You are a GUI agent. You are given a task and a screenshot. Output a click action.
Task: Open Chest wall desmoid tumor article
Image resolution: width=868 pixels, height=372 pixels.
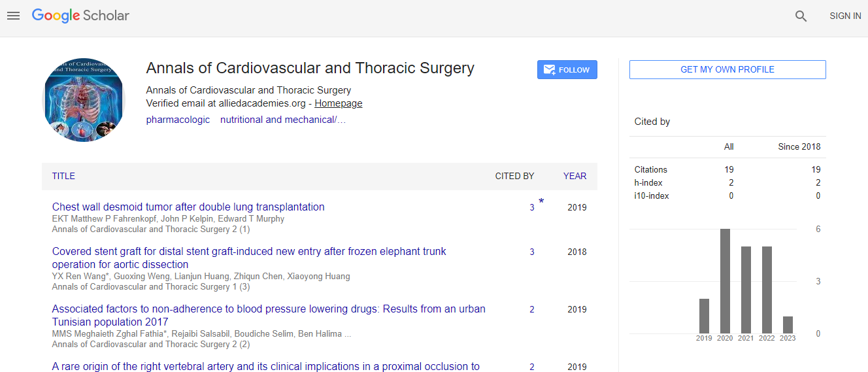click(188, 207)
